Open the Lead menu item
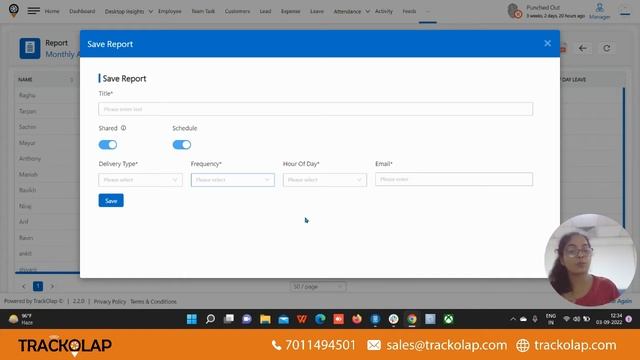640x360 pixels. 265,11
